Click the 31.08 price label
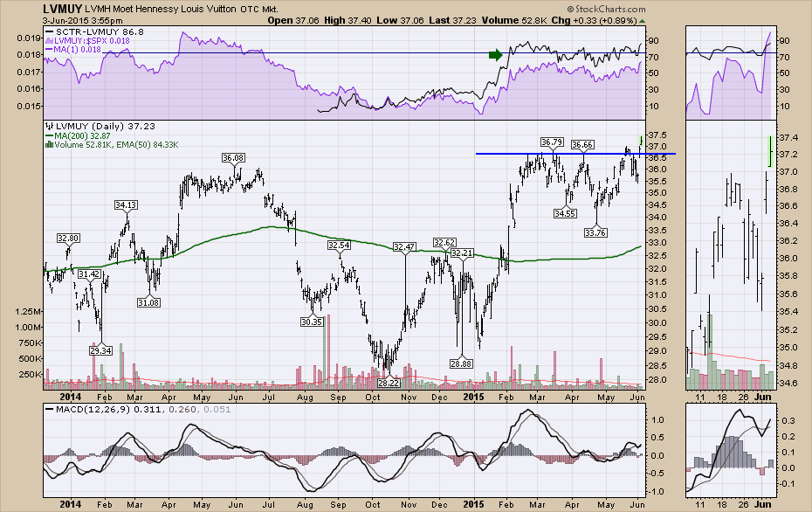The height and width of the screenshot is (512, 812). point(148,302)
